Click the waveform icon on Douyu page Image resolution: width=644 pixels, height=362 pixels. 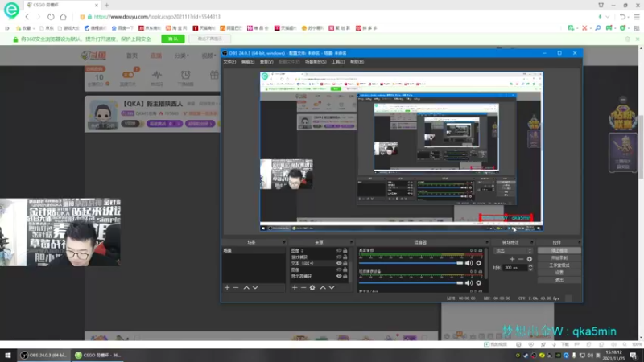pos(157,75)
